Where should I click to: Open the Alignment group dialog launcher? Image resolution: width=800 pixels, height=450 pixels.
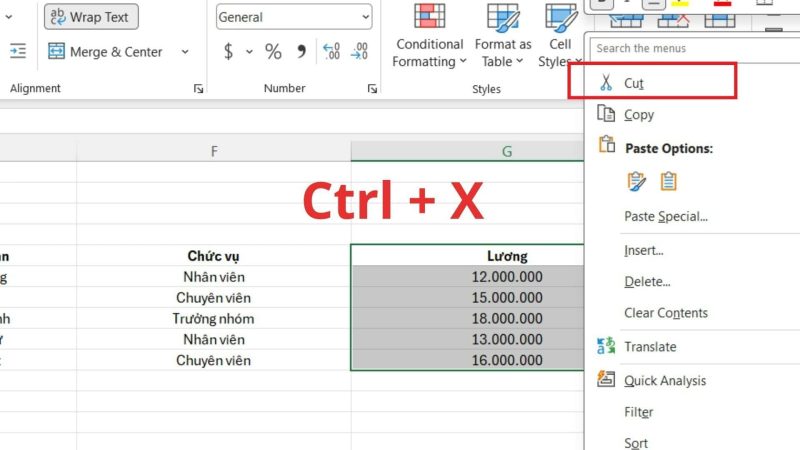198,89
